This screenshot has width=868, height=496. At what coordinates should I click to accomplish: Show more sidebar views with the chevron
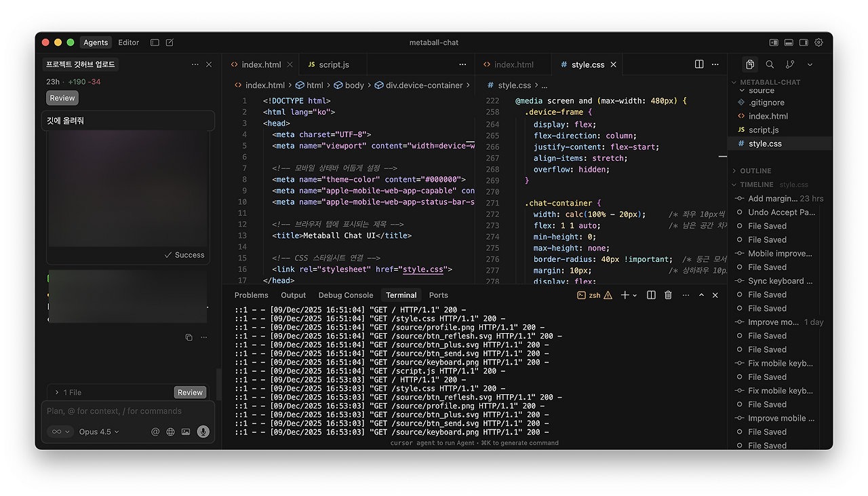pyautogui.click(x=810, y=64)
